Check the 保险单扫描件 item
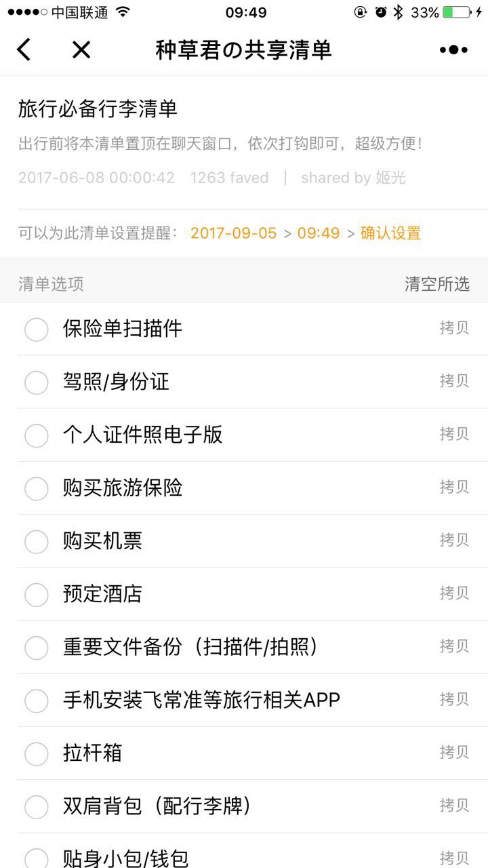 37,330
